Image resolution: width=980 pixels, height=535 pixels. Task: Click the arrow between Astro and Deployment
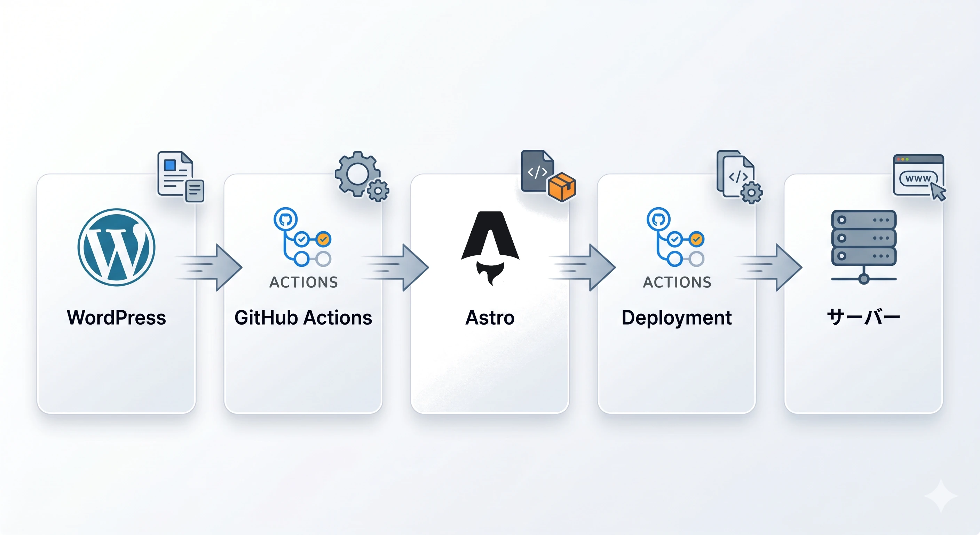[583, 268]
